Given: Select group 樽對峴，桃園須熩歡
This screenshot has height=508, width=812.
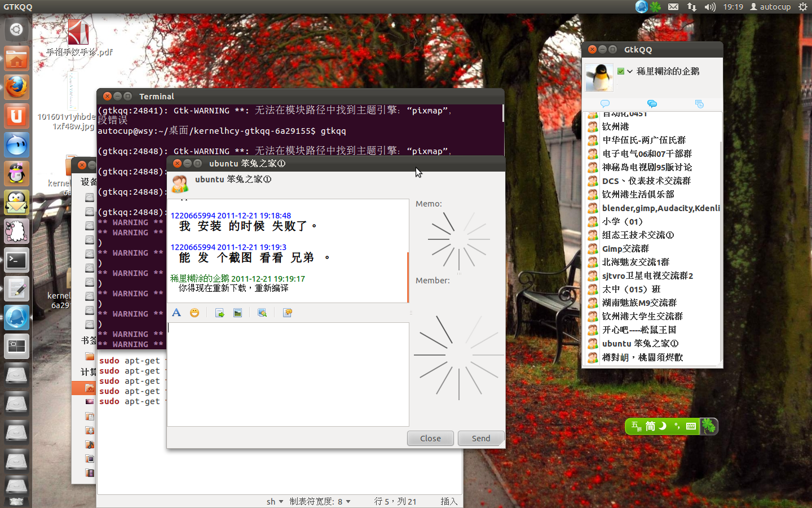Looking at the screenshot, I should coord(653,357).
